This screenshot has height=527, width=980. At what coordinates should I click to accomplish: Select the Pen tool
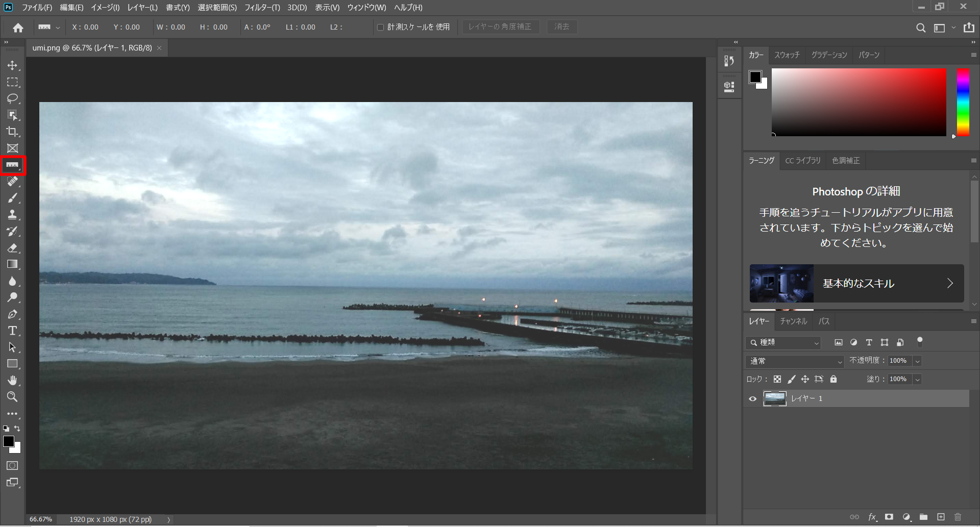tap(13, 314)
